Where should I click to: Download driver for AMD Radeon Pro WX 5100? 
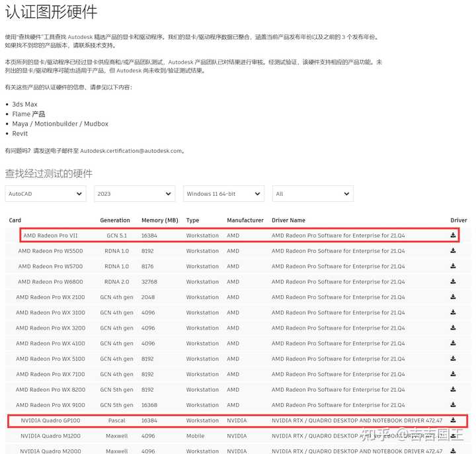tap(453, 359)
